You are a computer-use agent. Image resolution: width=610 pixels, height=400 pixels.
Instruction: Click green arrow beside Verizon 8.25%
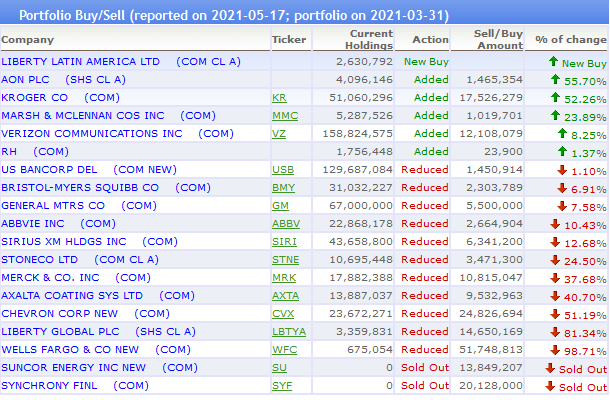pyautogui.click(x=562, y=133)
